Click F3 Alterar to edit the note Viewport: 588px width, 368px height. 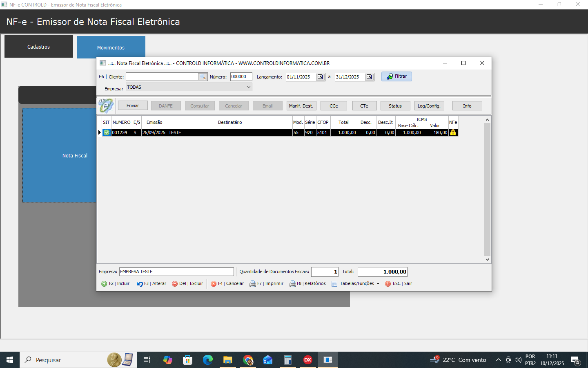point(151,284)
